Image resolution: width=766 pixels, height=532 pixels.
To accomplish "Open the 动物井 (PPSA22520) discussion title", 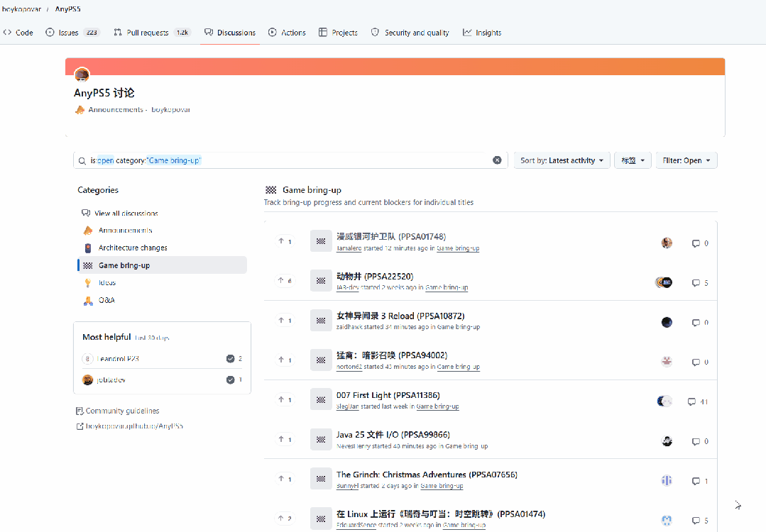I will 375,276.
